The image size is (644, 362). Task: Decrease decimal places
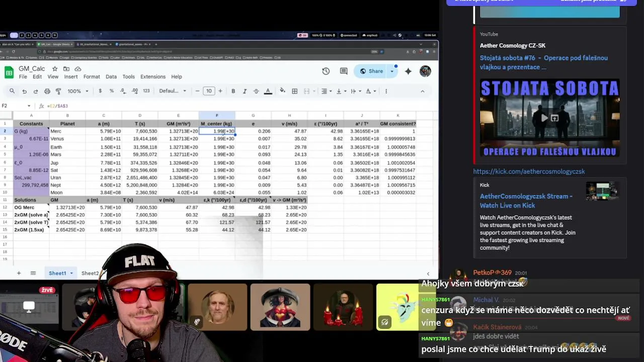[x=123, y=91]
